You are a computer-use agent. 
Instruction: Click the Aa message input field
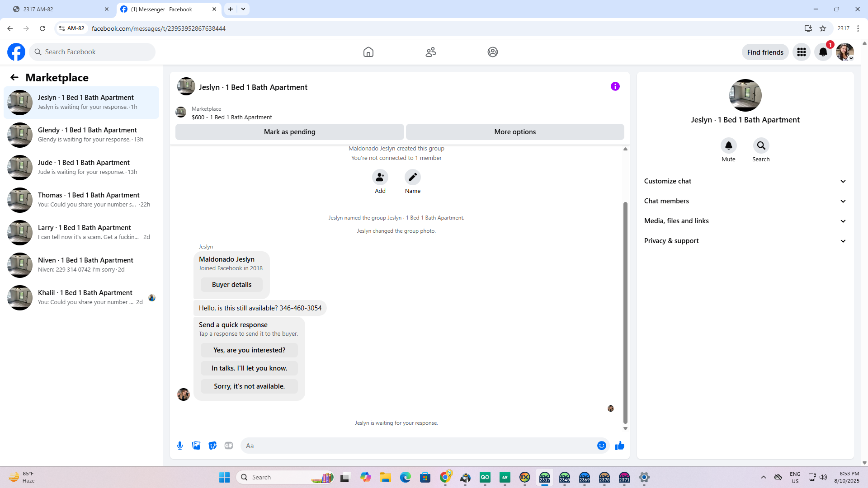[418, 446]
